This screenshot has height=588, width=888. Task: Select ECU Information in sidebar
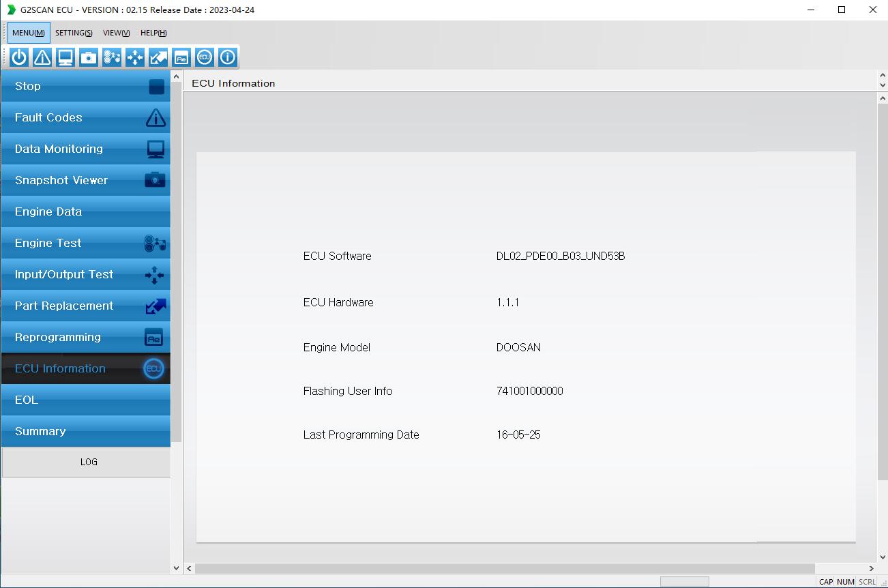tap(86, 368)
